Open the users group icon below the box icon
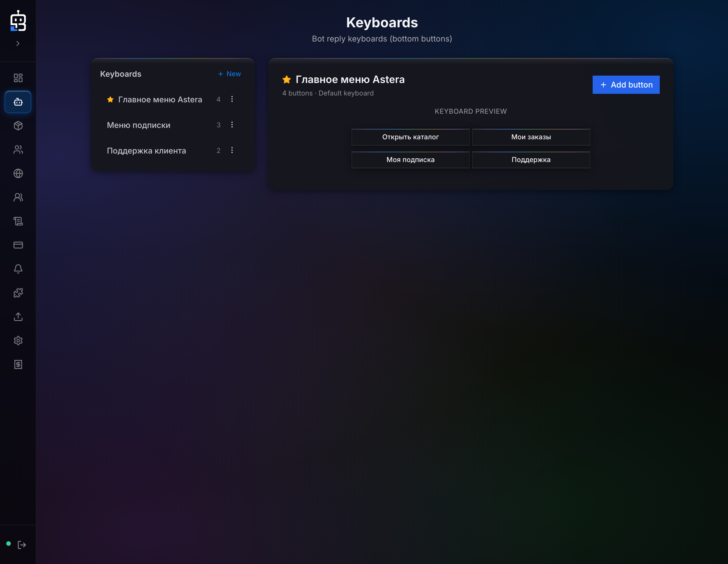728x564 pixels. click(18, 150)
